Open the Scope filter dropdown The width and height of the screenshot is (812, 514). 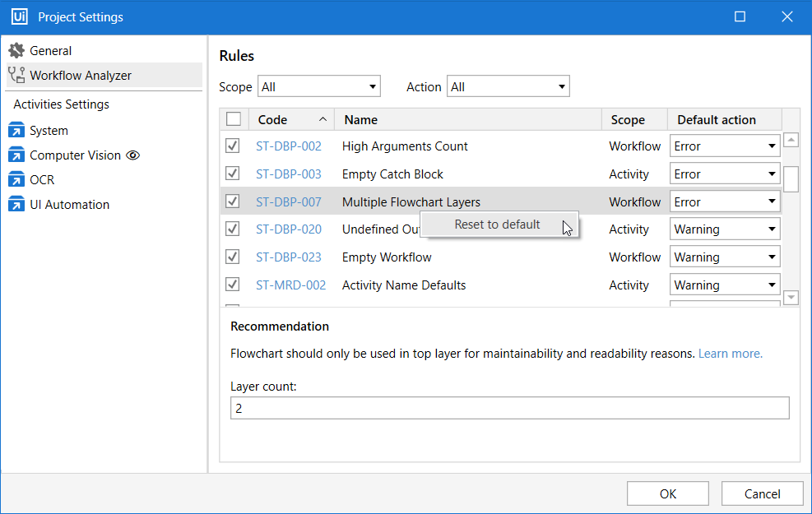pos(319,86)
